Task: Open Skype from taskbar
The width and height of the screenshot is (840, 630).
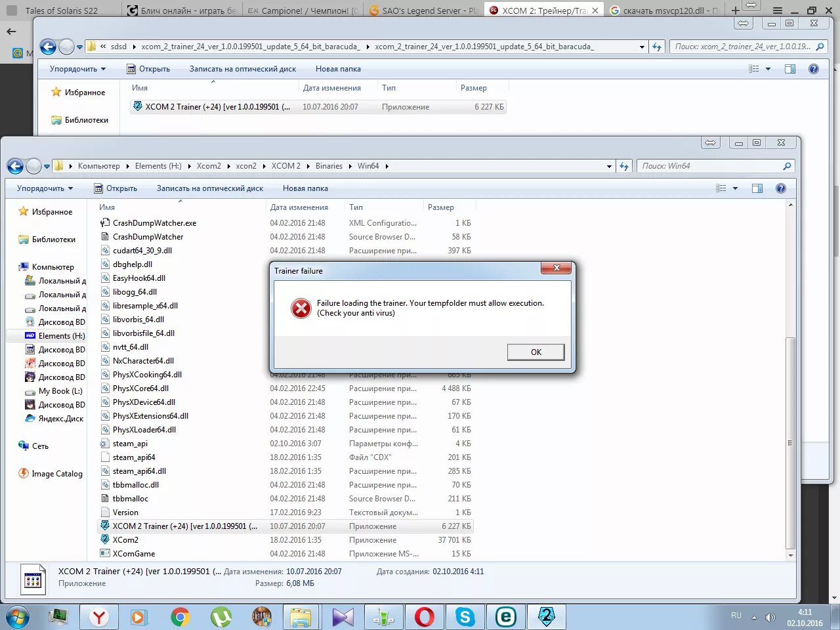Action: [465, 617]
